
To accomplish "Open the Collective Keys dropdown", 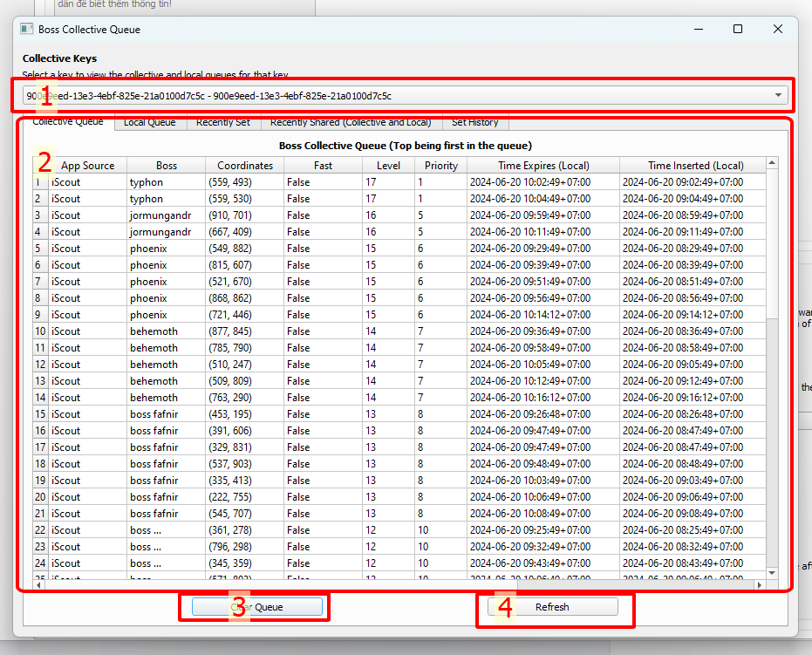I will click(x=777, y=96).
